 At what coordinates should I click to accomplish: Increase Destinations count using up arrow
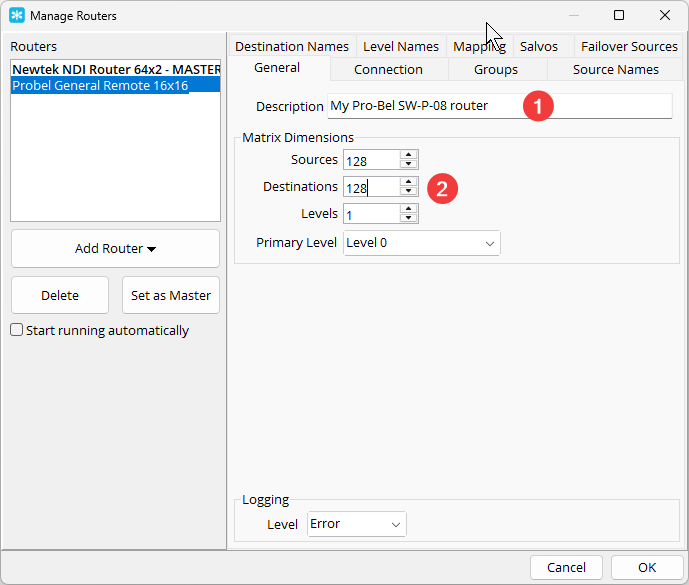click(409, 182)
